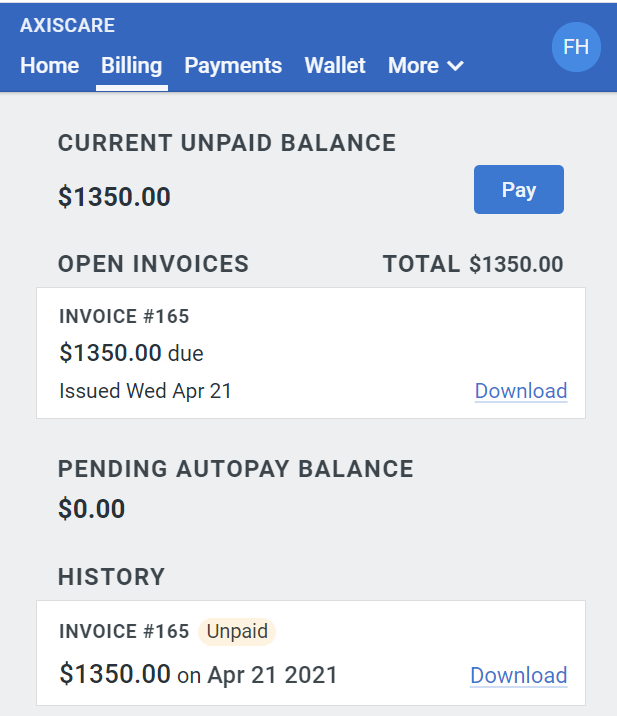This screenshot has width=617, height=716.
Task: Switch to the Payments tab
Action: (x=233, y=65)
